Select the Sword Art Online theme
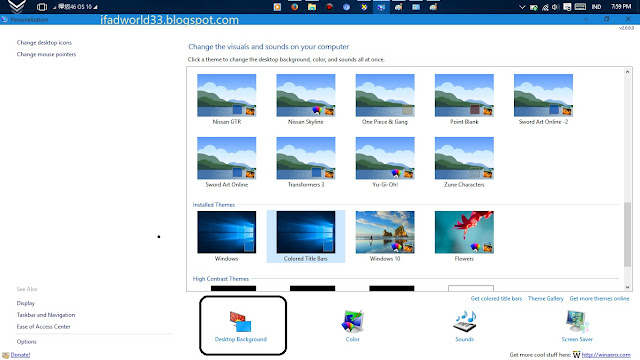The width and height of the screenshot is (640, 360). (227, 162)
